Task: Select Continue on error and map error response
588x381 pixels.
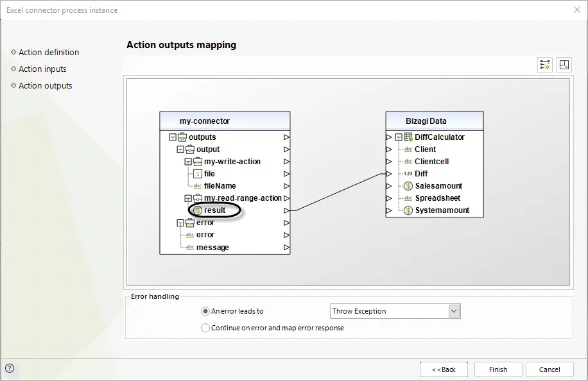Action: pos(205,328)
